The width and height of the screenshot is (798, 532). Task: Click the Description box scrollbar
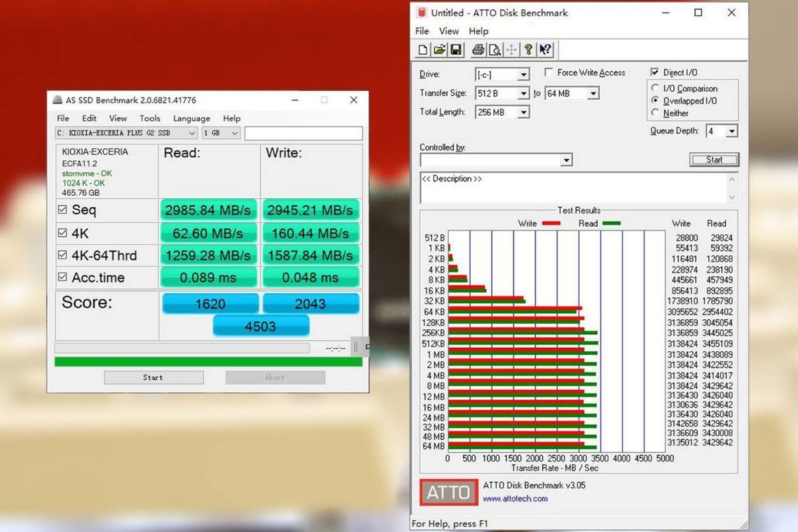[733, 188]
